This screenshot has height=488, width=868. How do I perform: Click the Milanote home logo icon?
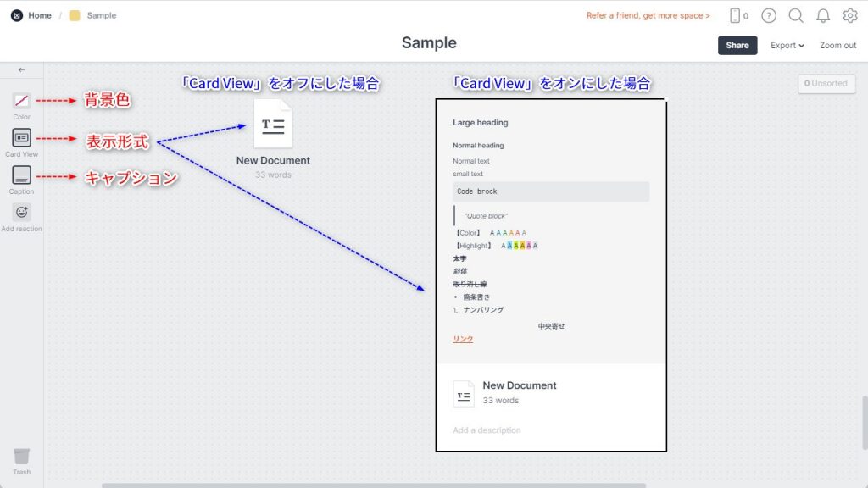tap(17, 15)
